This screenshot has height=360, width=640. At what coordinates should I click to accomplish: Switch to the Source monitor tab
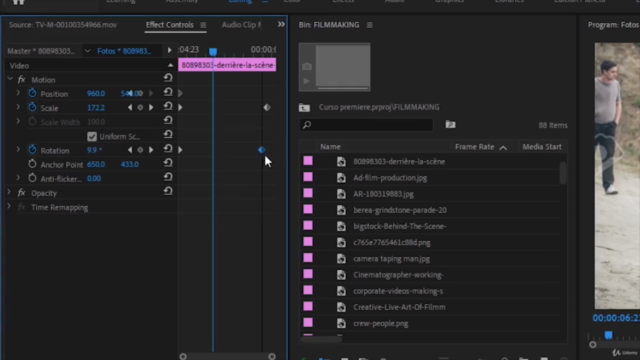63,25
